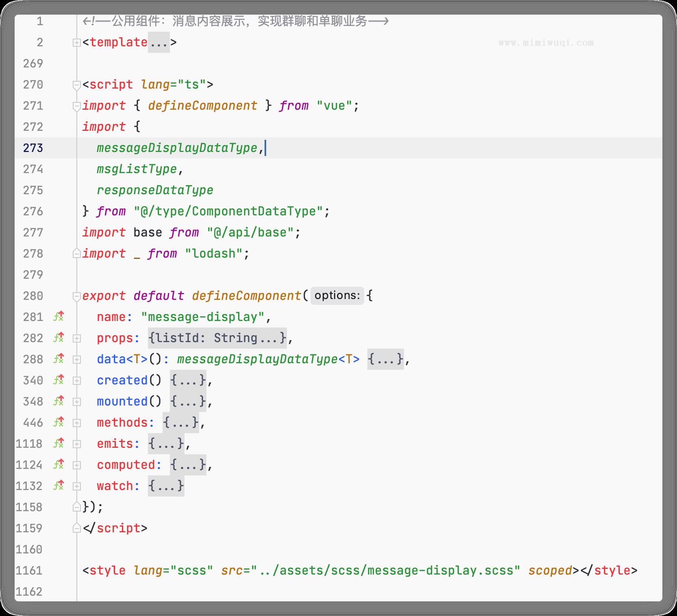The width and height of the screenshot is (677, 616).
Task: Click the folded '{...}' after emits:
Action: (x=166, y=444)
